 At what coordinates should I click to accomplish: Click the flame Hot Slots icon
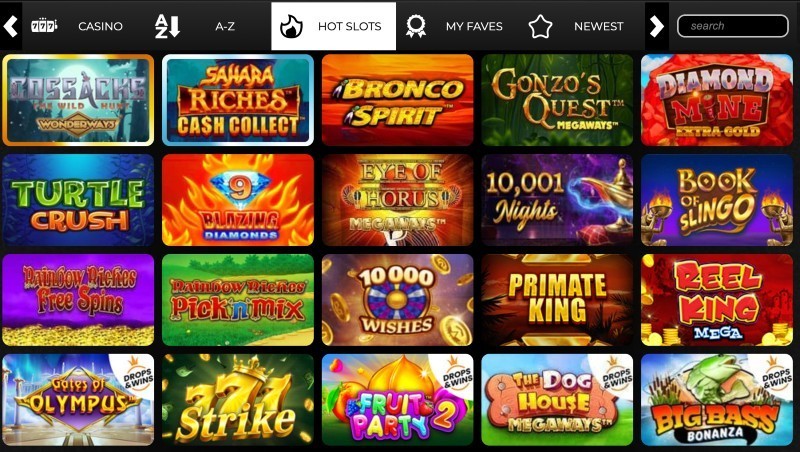[x=291, y=27]
